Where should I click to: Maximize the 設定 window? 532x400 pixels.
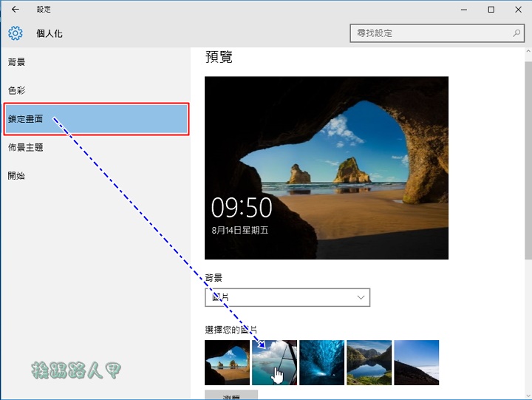tap(491, 10)
